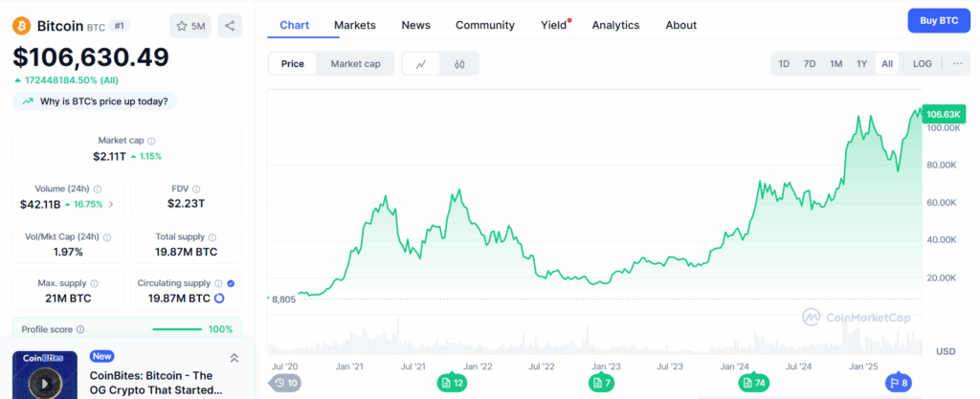Click the 8,805 starting price label
The image size is (980, 399).
(283, 299)
